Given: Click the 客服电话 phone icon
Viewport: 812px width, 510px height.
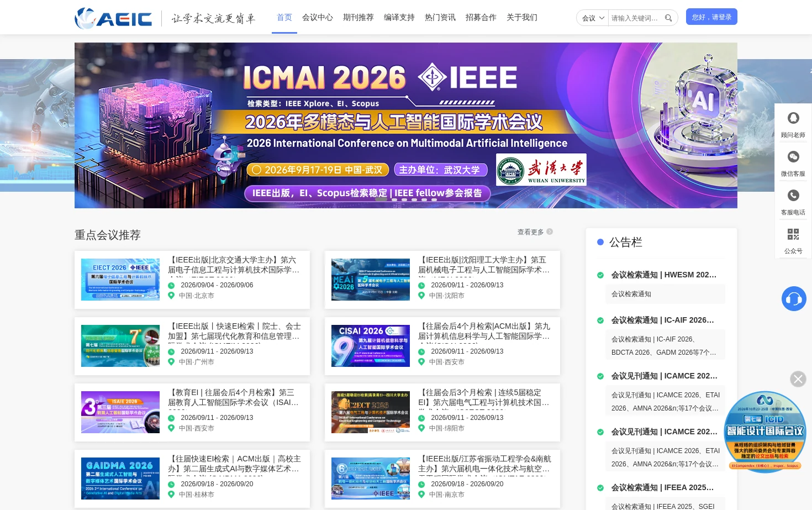Looking at the screenshot, I should click(793, 195).
